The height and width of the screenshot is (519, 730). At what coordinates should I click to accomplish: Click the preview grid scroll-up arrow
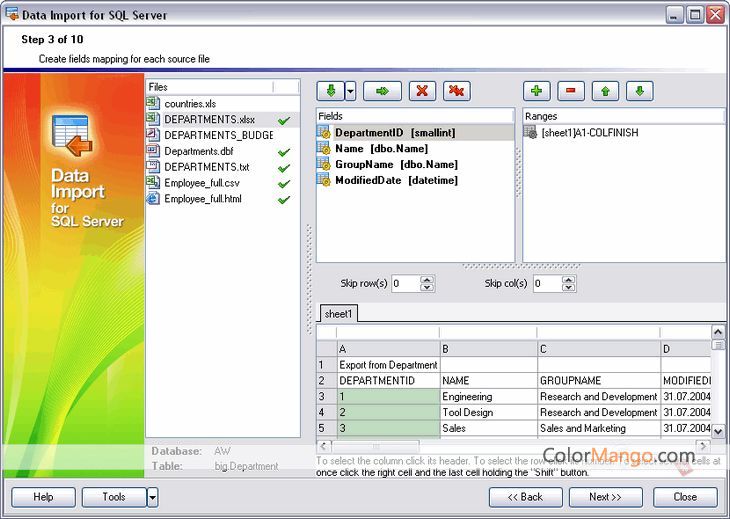tap(718, 332)
